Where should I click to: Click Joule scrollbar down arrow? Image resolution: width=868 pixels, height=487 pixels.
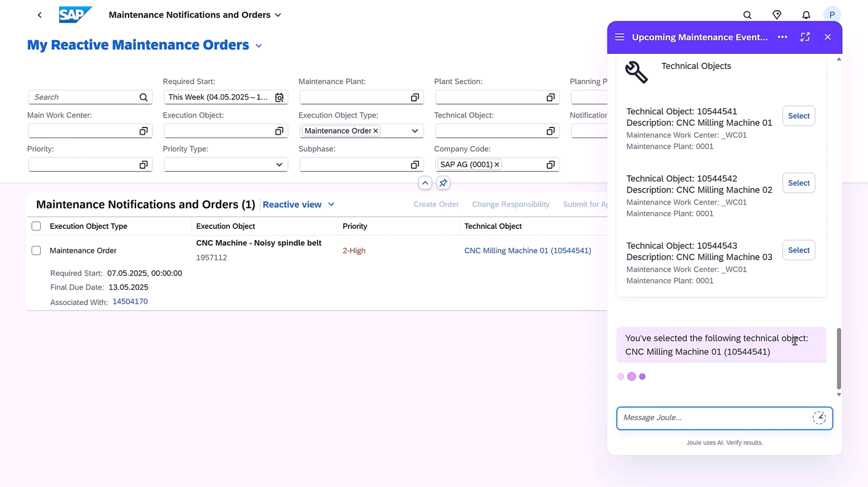[839, 395]
